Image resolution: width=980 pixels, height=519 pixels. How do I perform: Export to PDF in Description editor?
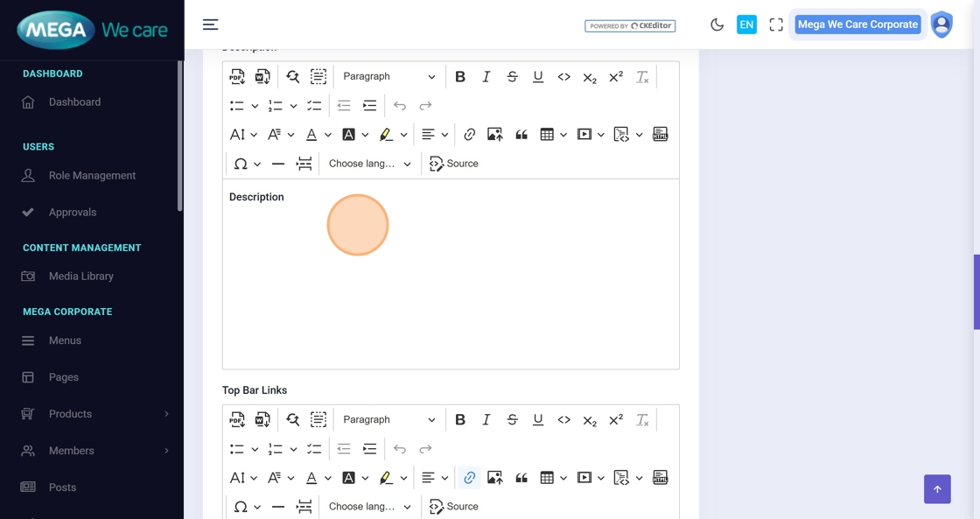[237, 77]
